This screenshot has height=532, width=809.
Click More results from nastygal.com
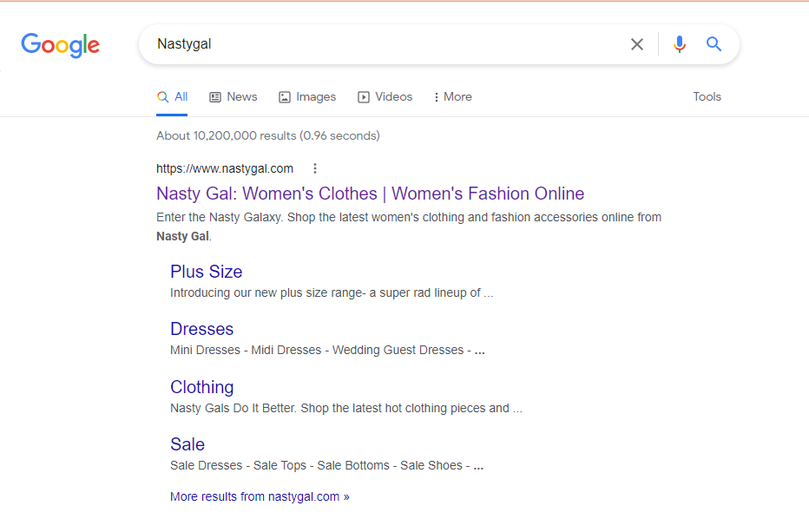[260, 497]
